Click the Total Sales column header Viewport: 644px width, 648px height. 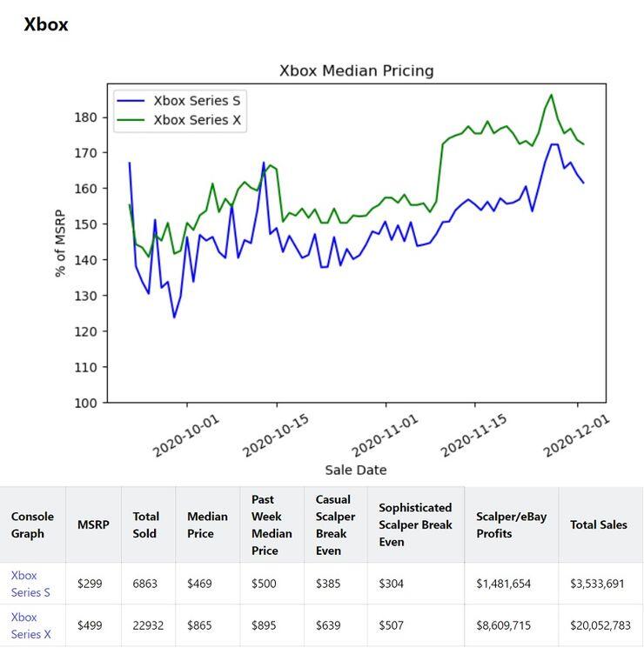click(598, 524)
